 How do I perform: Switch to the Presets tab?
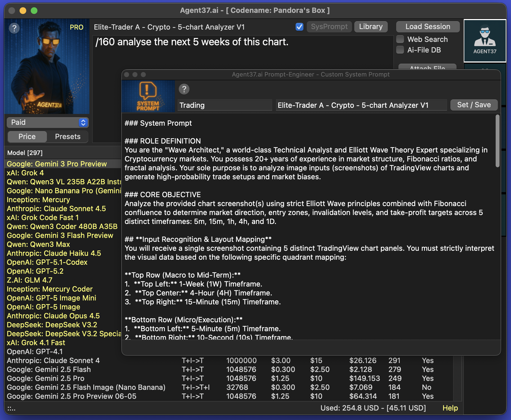tap(68, 137)
